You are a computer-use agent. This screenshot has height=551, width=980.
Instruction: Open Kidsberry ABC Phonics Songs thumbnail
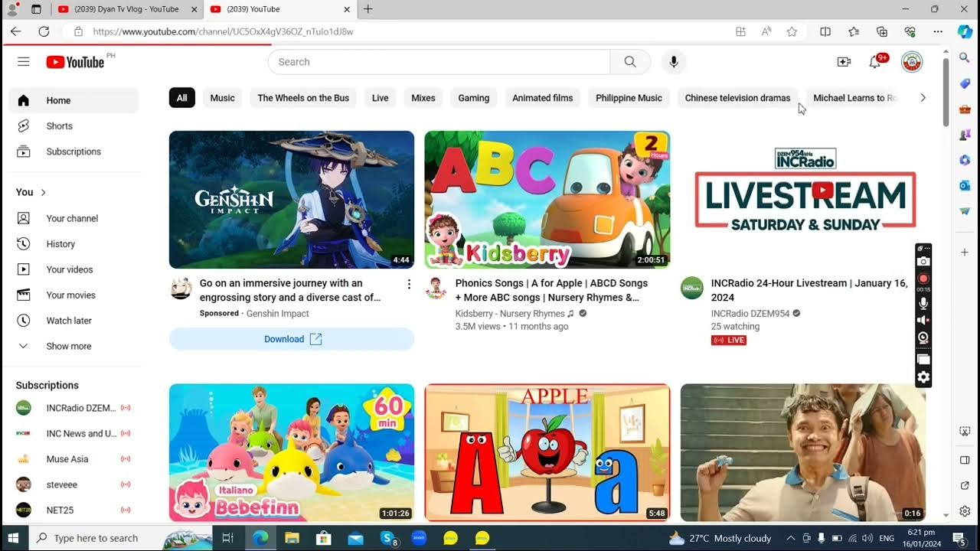tap(547, 200)
